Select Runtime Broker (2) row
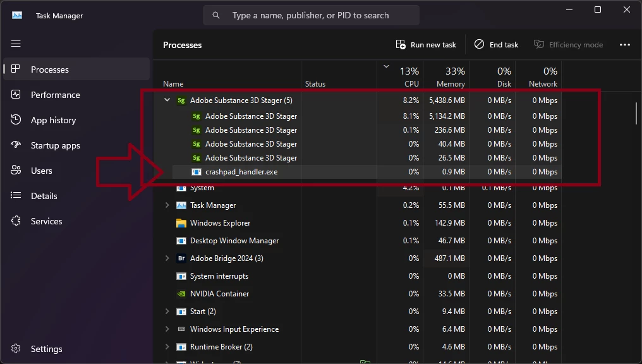The width and height of the screenshot is (642, 364). pyautogui.click(x=358, y=347)
